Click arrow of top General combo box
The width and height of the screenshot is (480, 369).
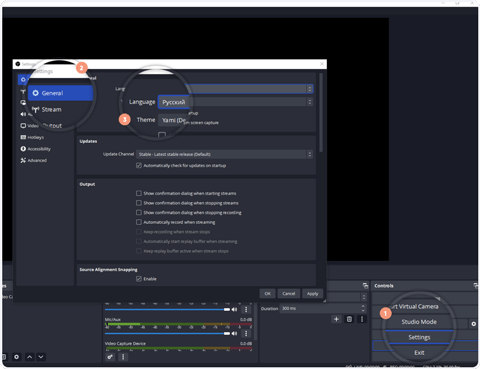pyautogui.click(x=310, y=89)
